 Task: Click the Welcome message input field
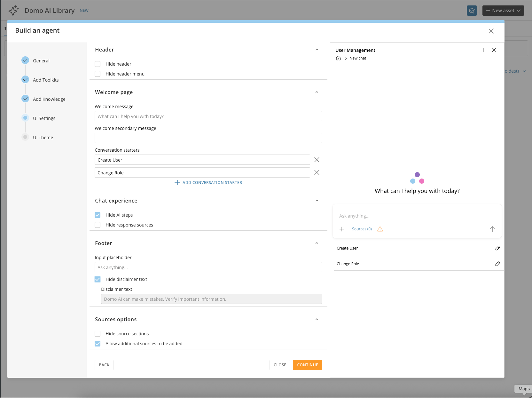click(x=208, y=116)
